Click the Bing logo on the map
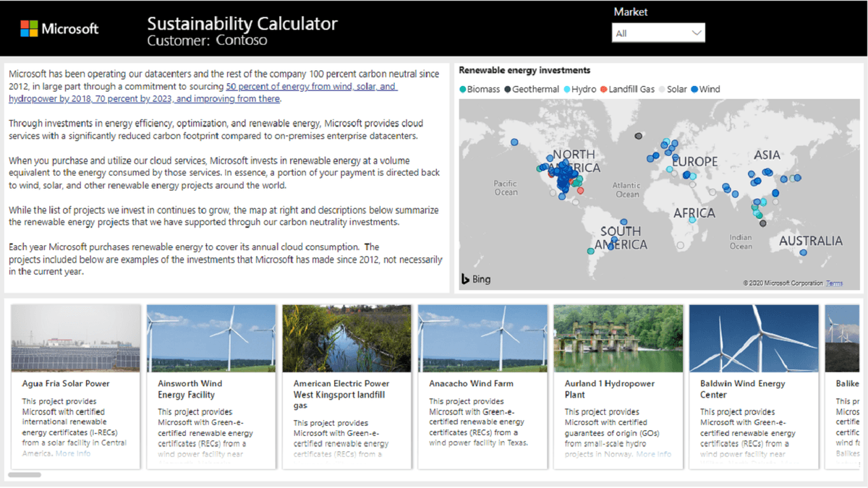868x488 pixels. tap(475, 279)
